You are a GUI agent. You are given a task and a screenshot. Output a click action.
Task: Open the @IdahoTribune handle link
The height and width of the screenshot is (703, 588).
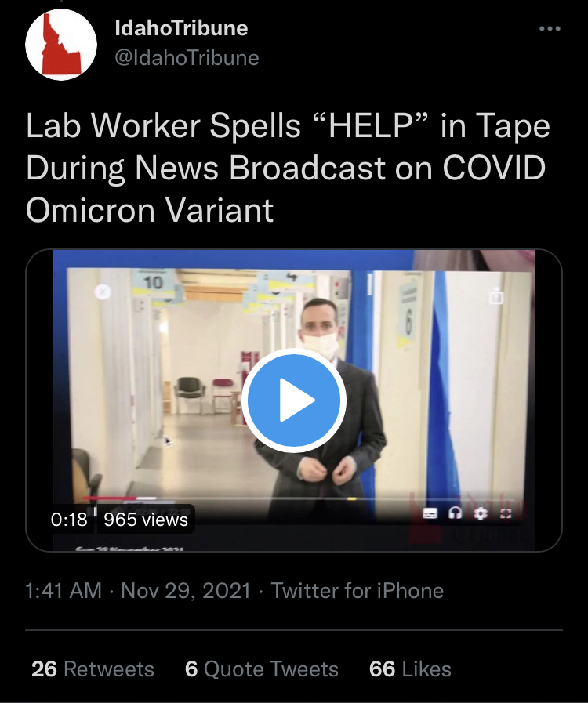(x=187, y=58)
